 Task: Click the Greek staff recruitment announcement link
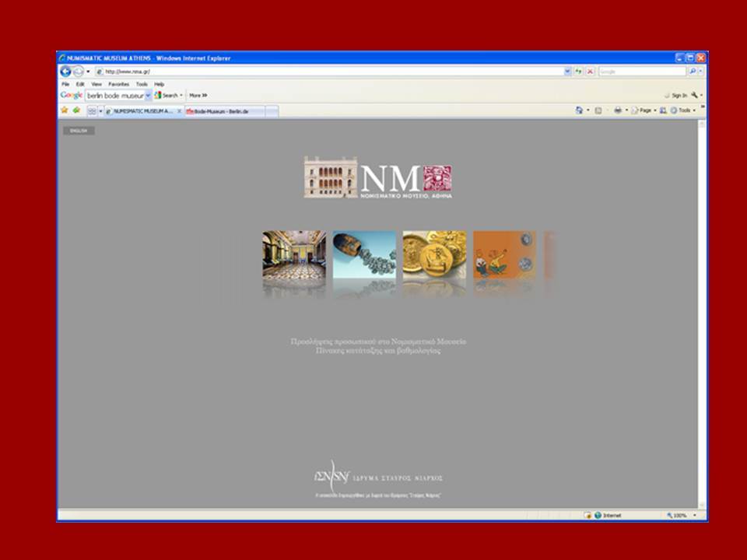pyautogui.click(x=378, y=346)
